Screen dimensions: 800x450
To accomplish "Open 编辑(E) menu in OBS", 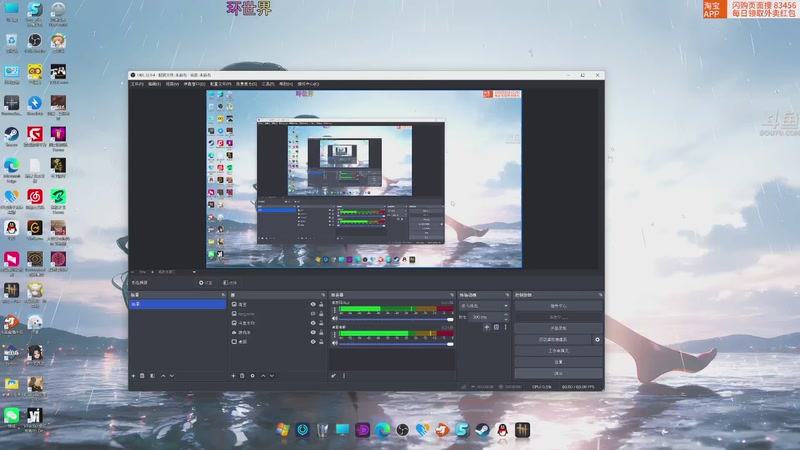I will [x=155, y=84].
